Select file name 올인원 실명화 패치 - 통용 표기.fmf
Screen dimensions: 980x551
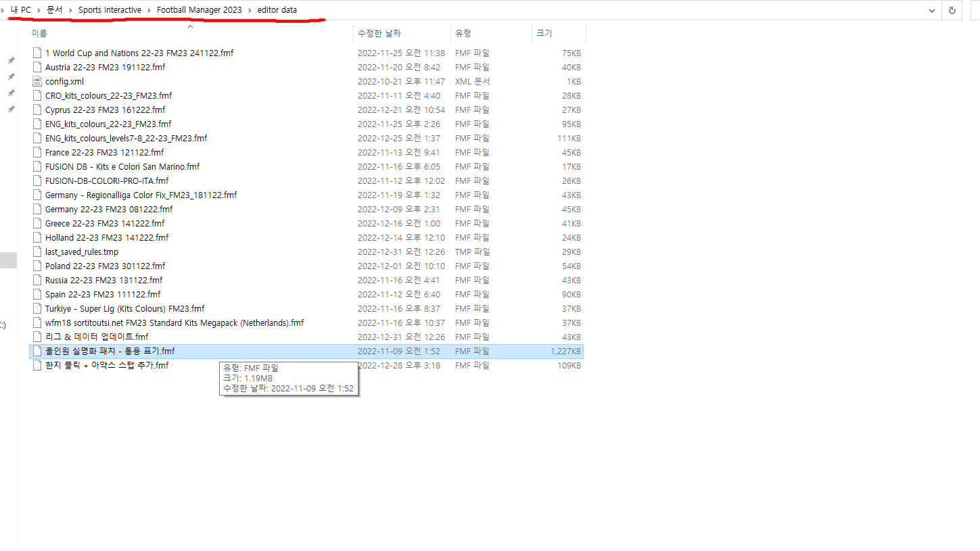point(110,351)
